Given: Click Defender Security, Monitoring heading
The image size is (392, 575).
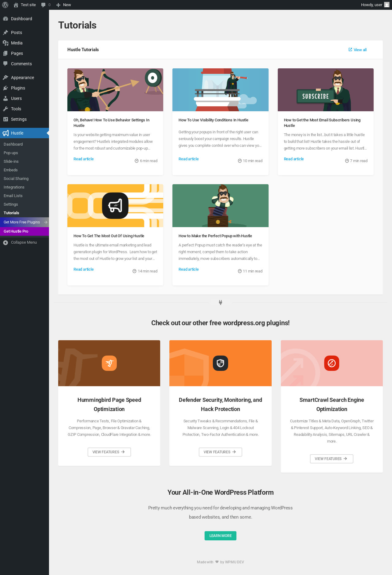Looking at the screenshot, I should click(221, 405).
